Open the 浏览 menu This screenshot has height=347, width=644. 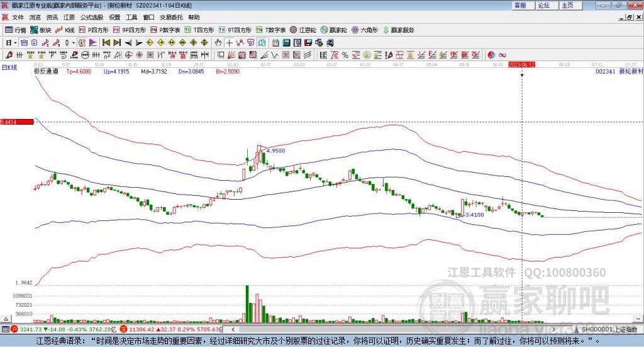point(35,17)
